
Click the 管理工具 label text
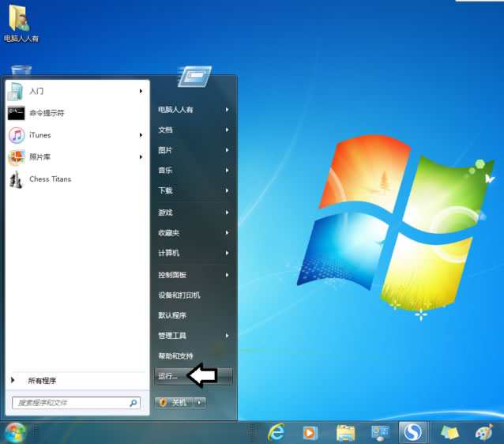172,336
